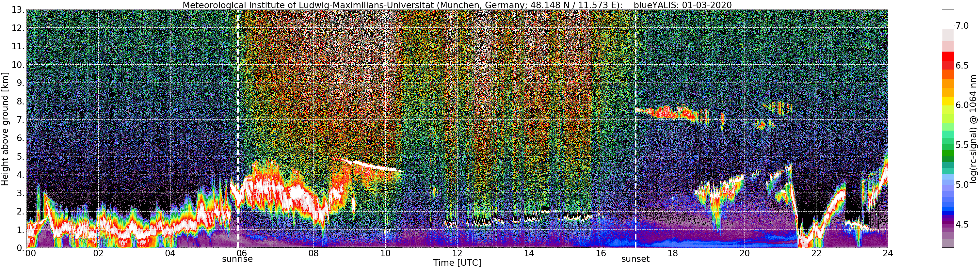The height and width of the screenshot is (269, 980).
Task: Click the 'Meteorological Institute of Ludwig-Maximilians-Universität' title
Action: pyautogui.click(x=309, y=5)
